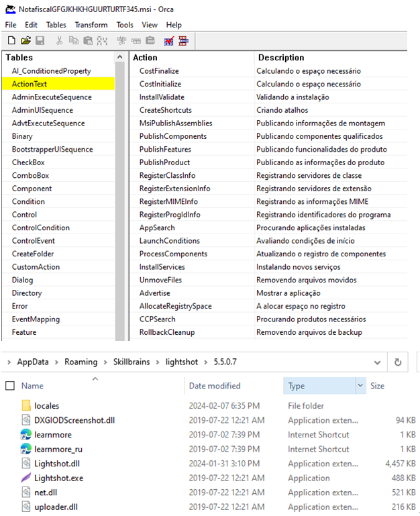Viewport: 420px width, 516px height.
Task: Click the Save toolbar icon
Action: click(40, 40)
